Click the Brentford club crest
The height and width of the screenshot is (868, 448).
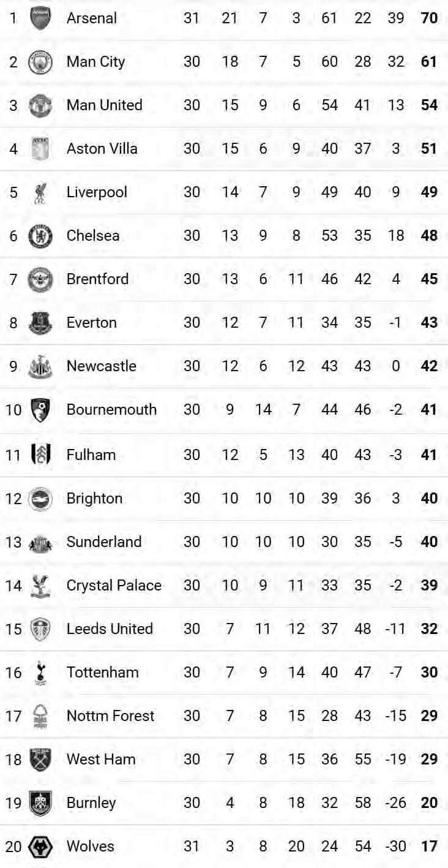pos(40,279)
